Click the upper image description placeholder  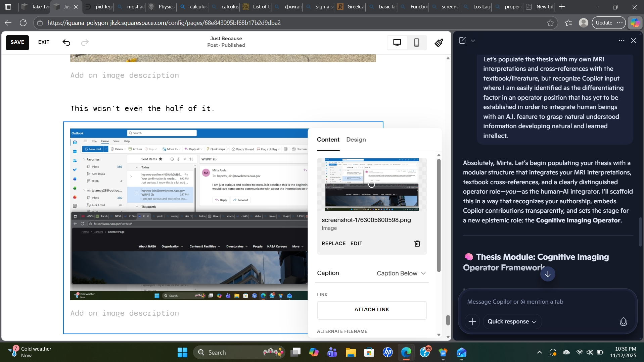coord(125,75)
